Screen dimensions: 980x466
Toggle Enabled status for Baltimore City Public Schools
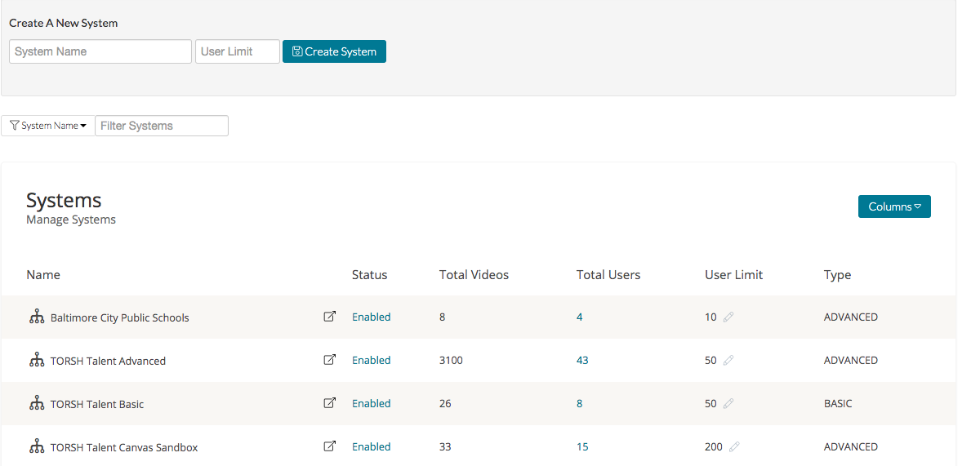(x=371, y=317)
